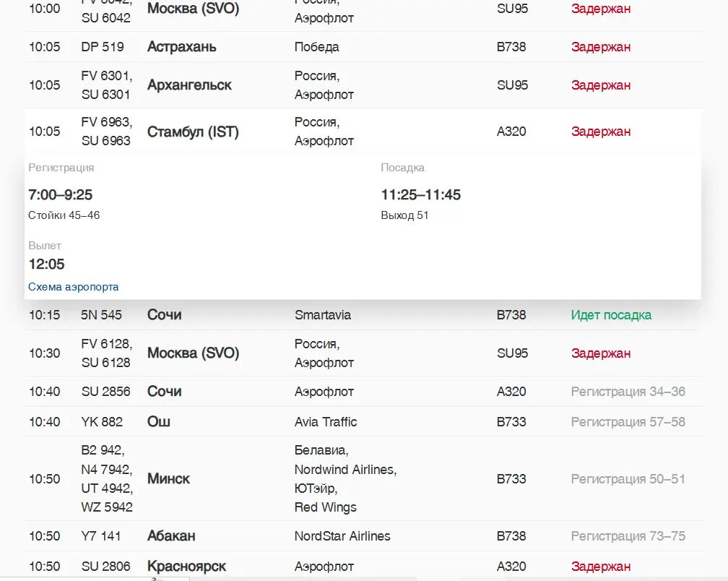Expand the Астрахань DP 519 flight
The image size is (728, 581).
tap(181, 47)
